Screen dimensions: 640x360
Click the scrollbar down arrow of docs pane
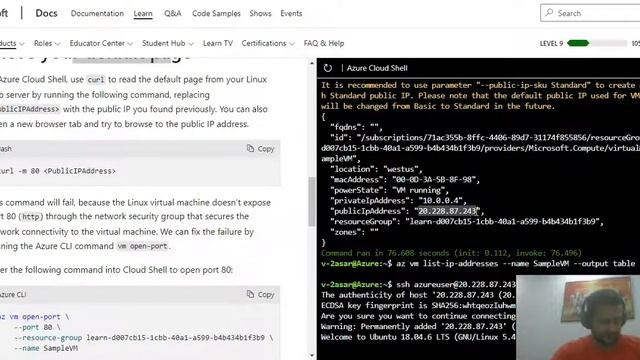(x=312, y=356)
